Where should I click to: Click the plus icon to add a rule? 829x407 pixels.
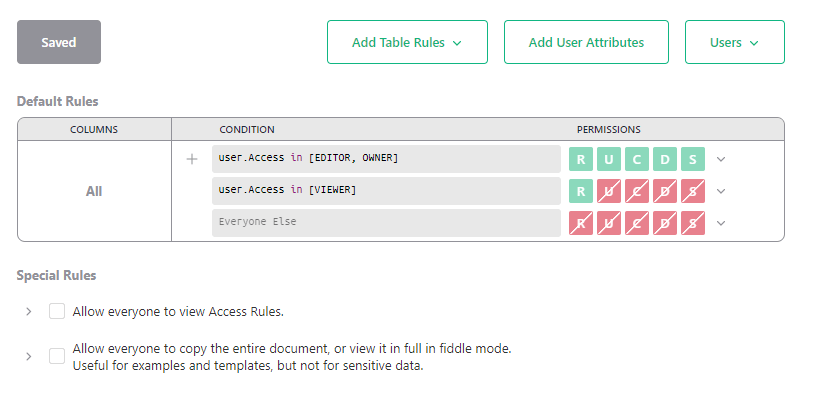pos(192,159)
